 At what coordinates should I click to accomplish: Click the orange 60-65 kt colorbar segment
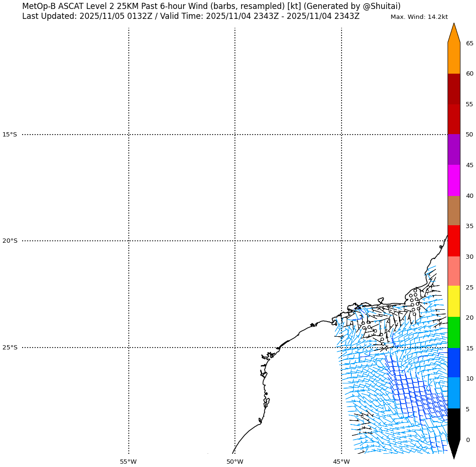coord(453,58)
